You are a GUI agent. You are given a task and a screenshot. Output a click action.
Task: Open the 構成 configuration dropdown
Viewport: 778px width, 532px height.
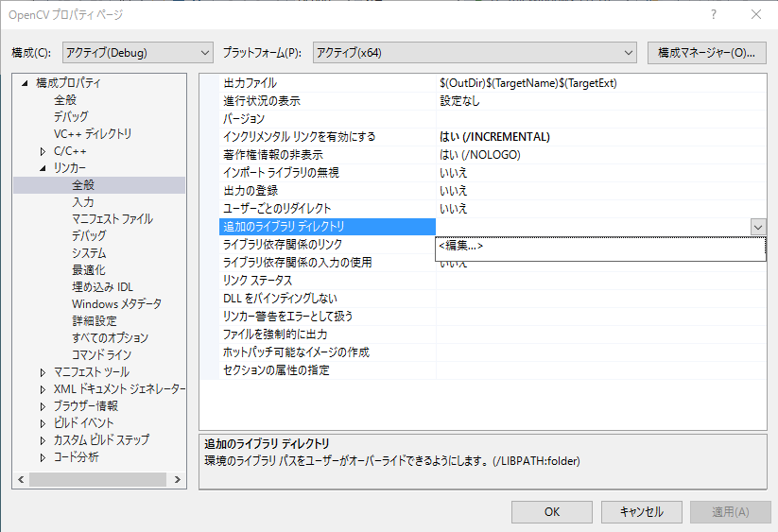[137, 52]
